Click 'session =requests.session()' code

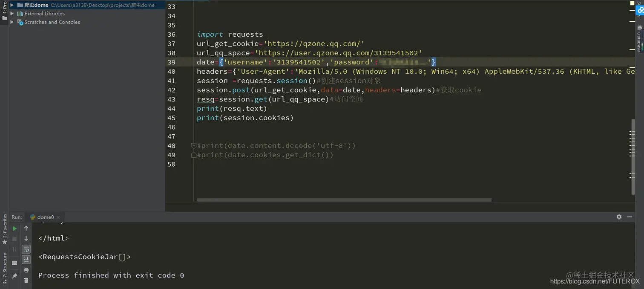tap(257, 81)
